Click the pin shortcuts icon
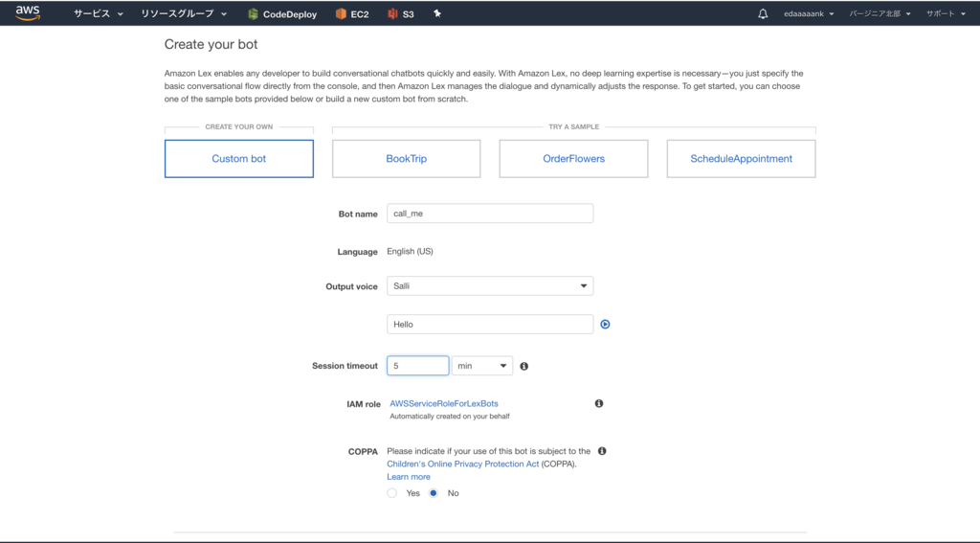Screen dimensions: 980x543 [x=437, y=13]
